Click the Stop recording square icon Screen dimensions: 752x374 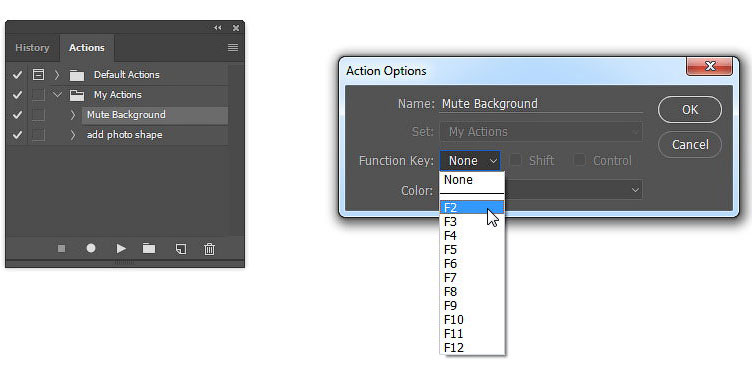tap(61, 248)
